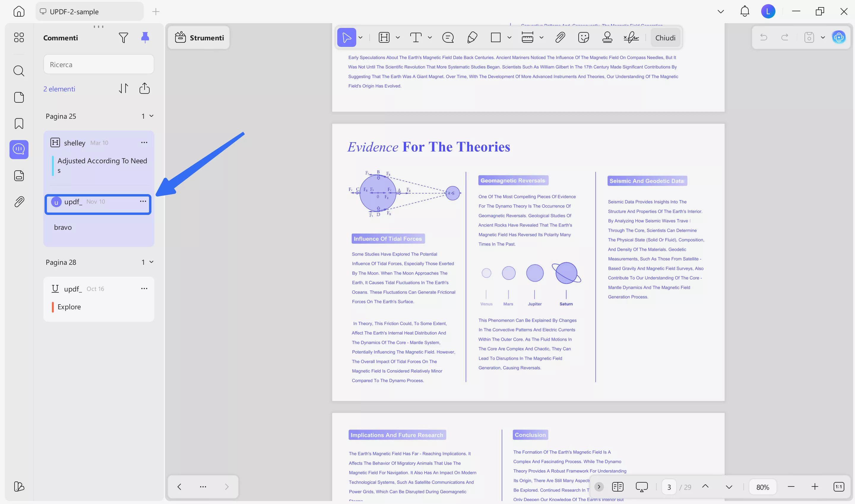Open the stamp tool

[607, 37]
